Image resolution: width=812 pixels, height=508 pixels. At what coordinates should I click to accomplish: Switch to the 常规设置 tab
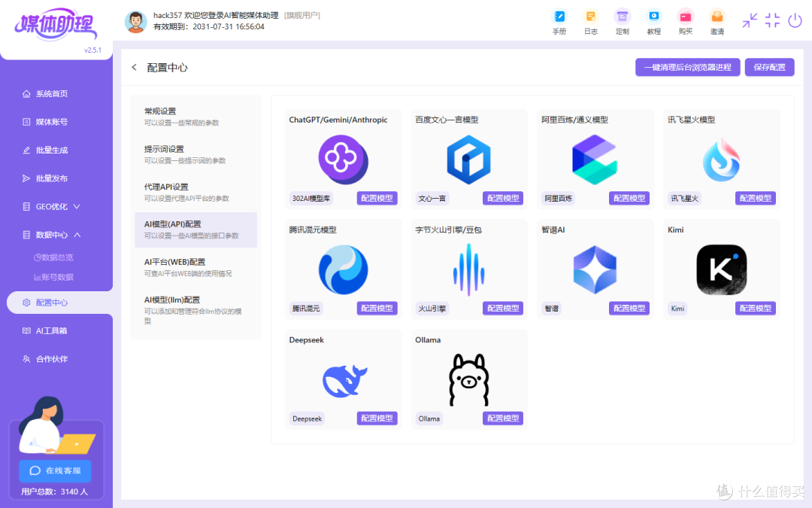click(195, 117)
